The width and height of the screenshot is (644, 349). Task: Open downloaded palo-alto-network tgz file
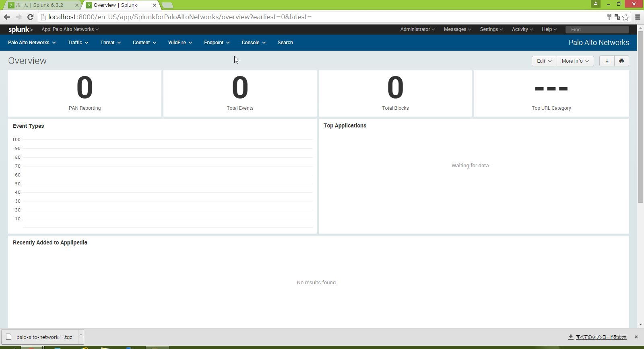click(40, 337)
